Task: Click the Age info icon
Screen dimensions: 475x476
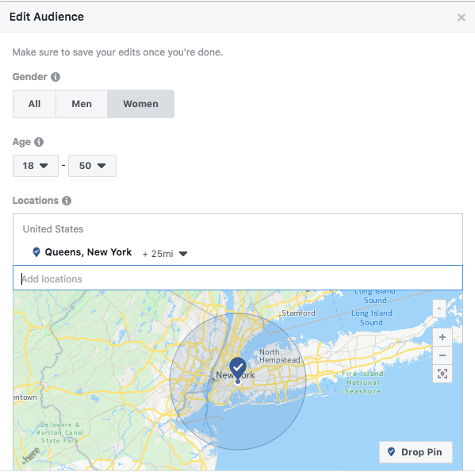Action: [x=39, y=142]
